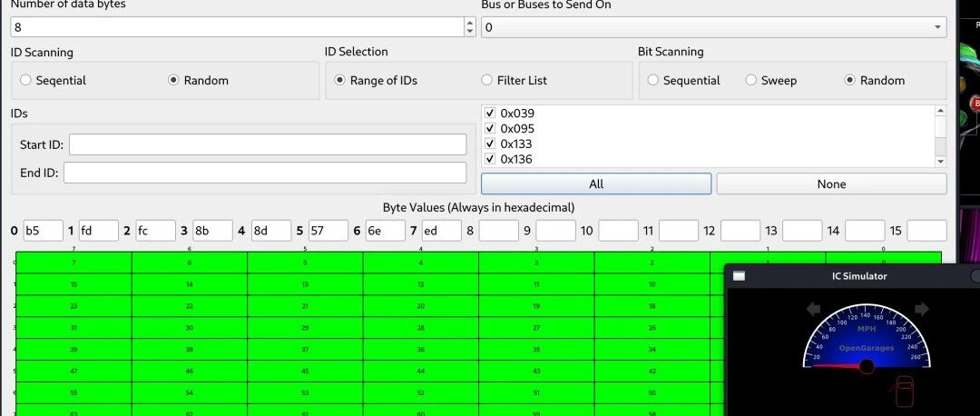
Task: Click the empty byte 13 field
Action: point(802,231)
